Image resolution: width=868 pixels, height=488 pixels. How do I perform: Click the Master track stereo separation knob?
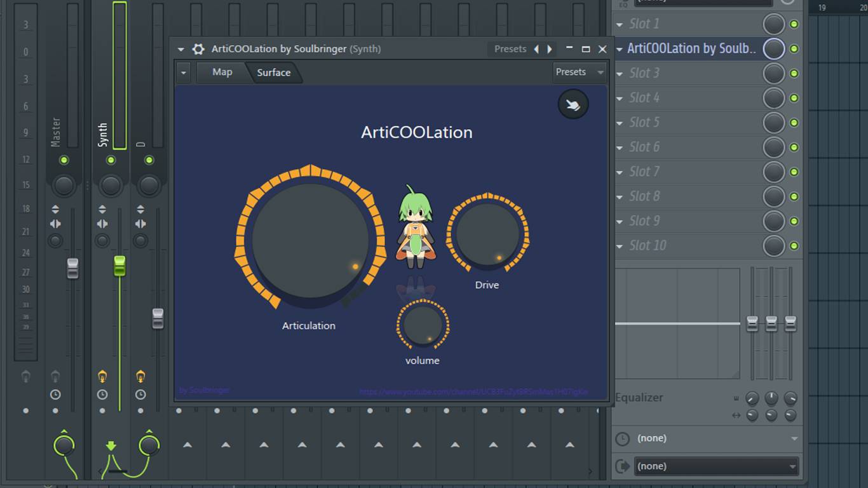click(x=55, y=241)
